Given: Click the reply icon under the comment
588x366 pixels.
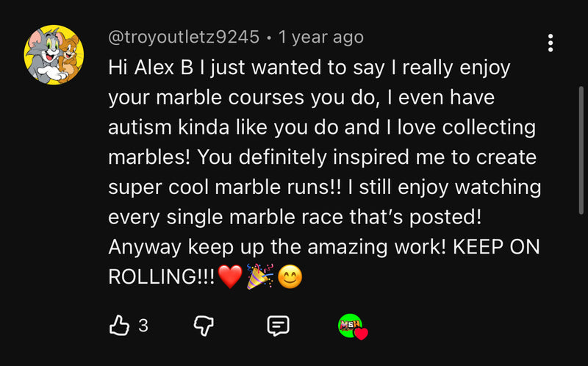Looking at the screenshot, I should [278, 324].
